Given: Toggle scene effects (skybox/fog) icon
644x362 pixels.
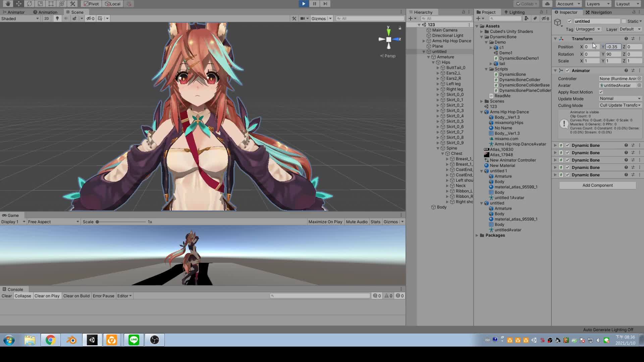Looking at the screenshot, I should (74, 18).
